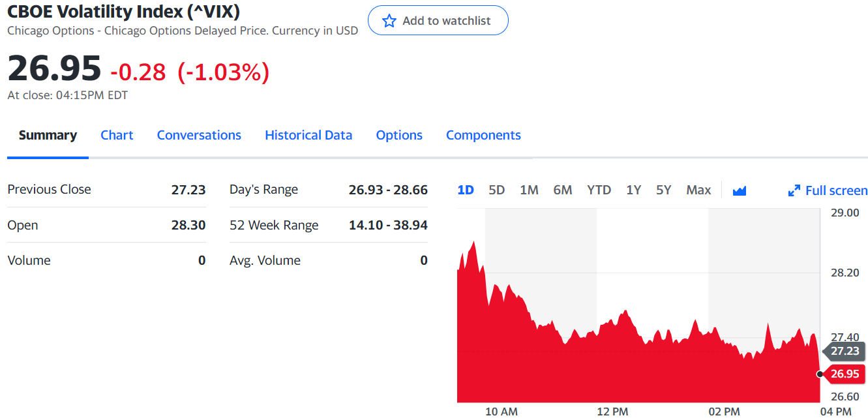868x420 pixels.
Task: Click the 27.23 previous close chart marker
Action: 844,351
